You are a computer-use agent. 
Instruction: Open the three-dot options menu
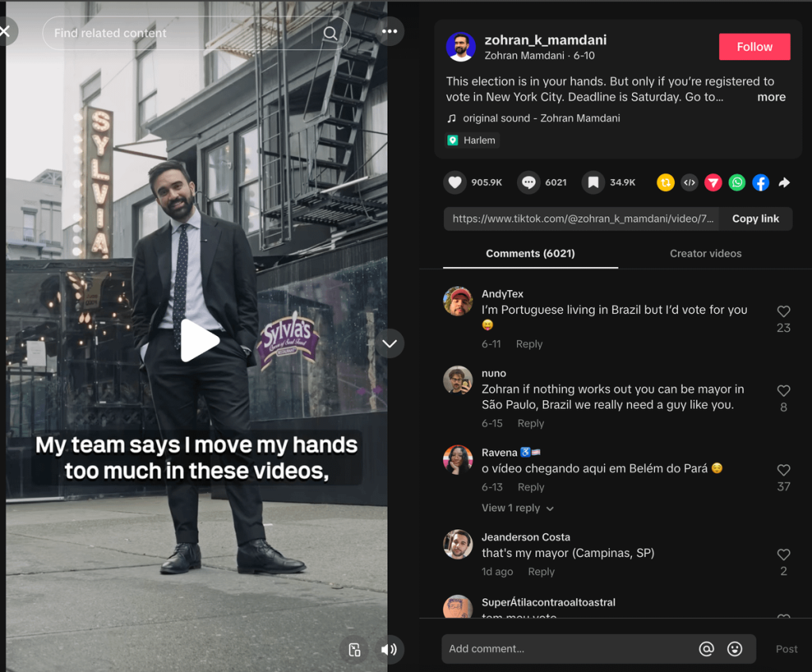(x=389, y=32)
